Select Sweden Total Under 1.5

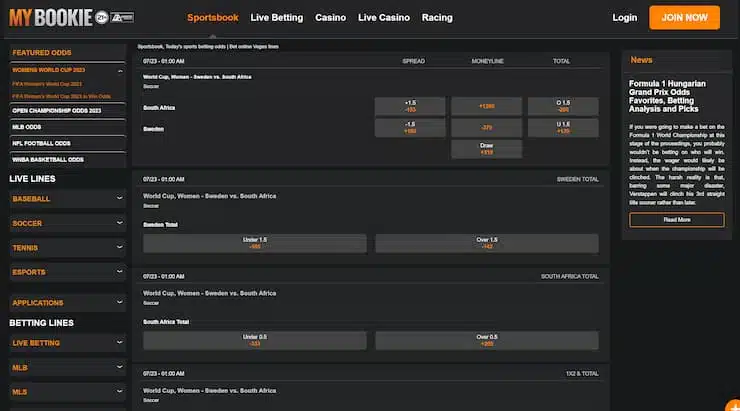[255, 243]
